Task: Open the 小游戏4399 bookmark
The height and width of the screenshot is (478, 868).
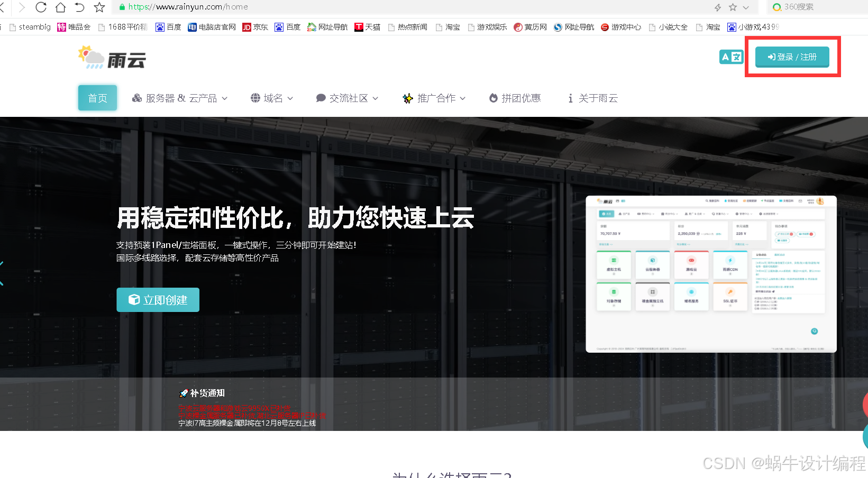Action: pos(753,27)
